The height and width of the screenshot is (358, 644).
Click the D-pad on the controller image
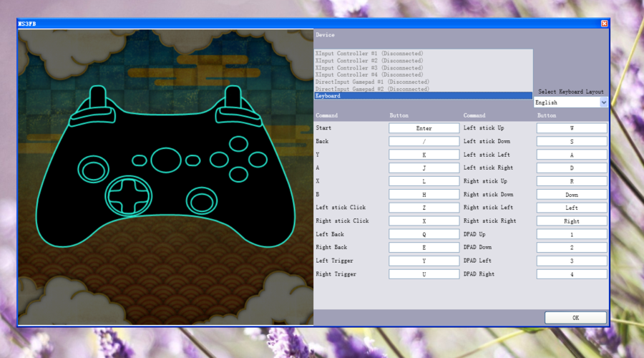pos(130,194)
